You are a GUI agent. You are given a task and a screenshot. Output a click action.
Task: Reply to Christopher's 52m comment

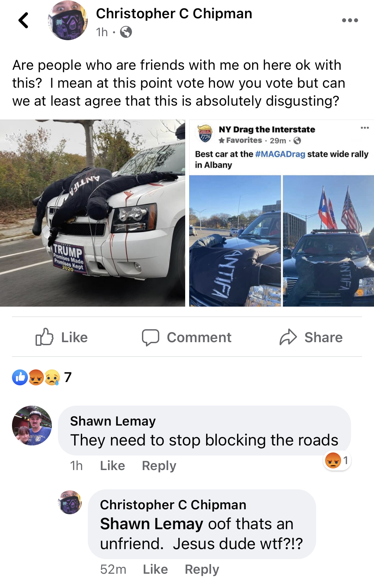pyautogui.click(x=202, y=569)
